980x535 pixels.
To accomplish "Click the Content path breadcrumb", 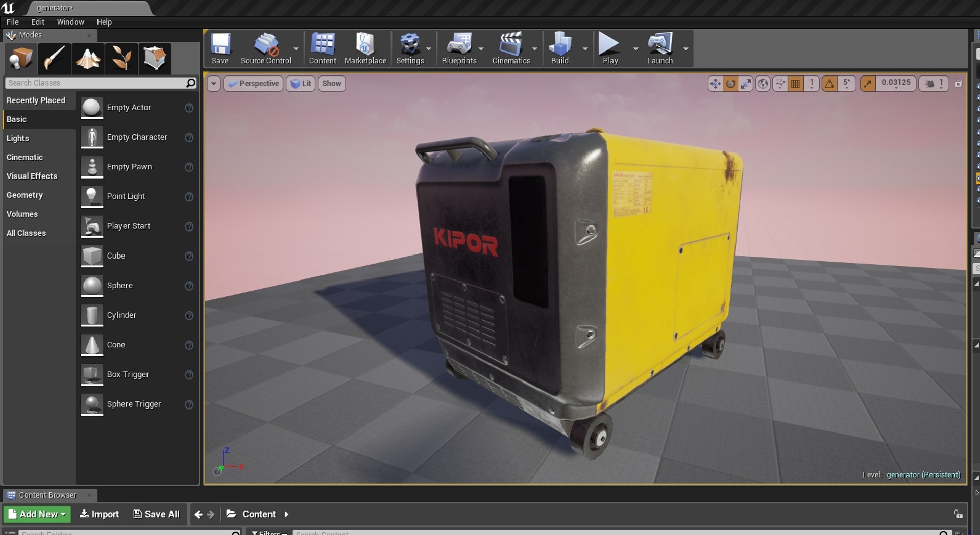I will 259,514.
